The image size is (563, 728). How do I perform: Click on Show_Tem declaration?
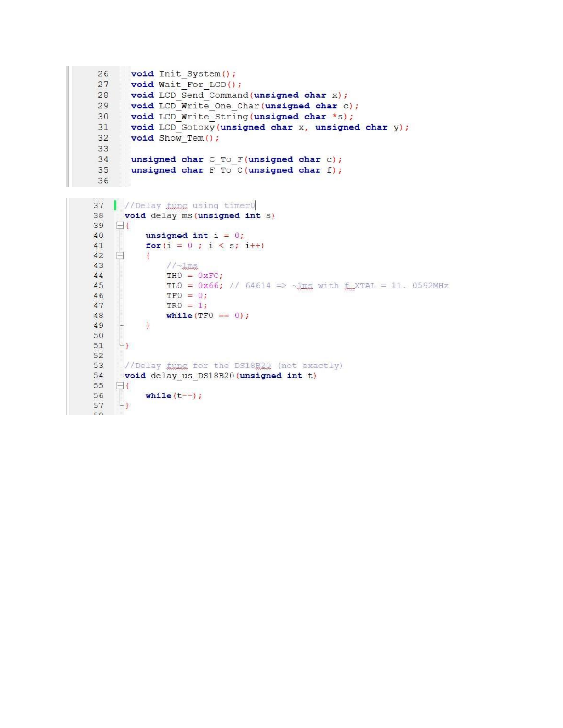[175, 138]
